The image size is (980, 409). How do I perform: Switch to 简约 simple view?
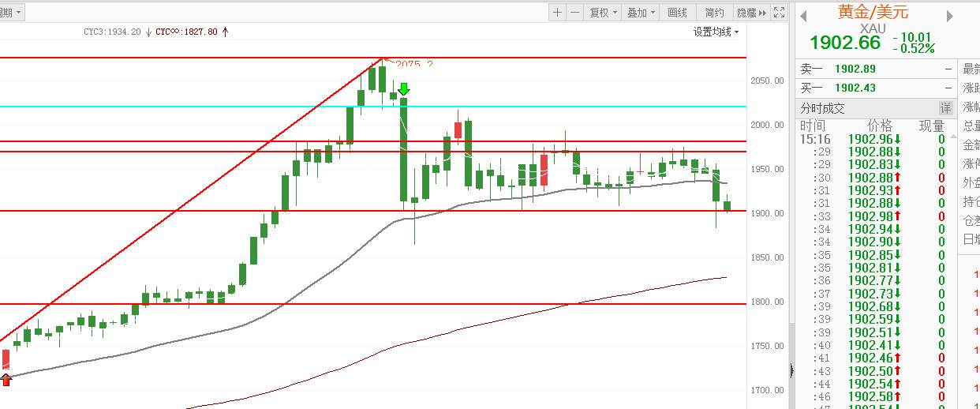tap(714, 13)
